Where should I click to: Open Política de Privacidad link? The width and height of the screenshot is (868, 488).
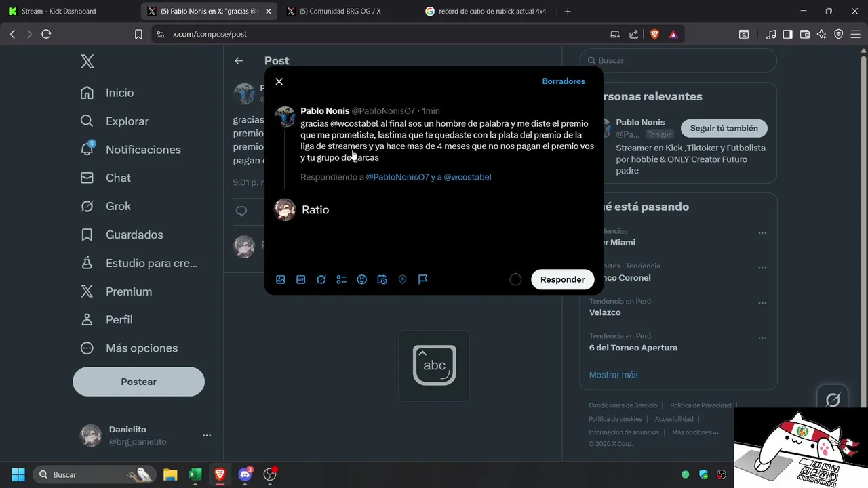point(701,405)
